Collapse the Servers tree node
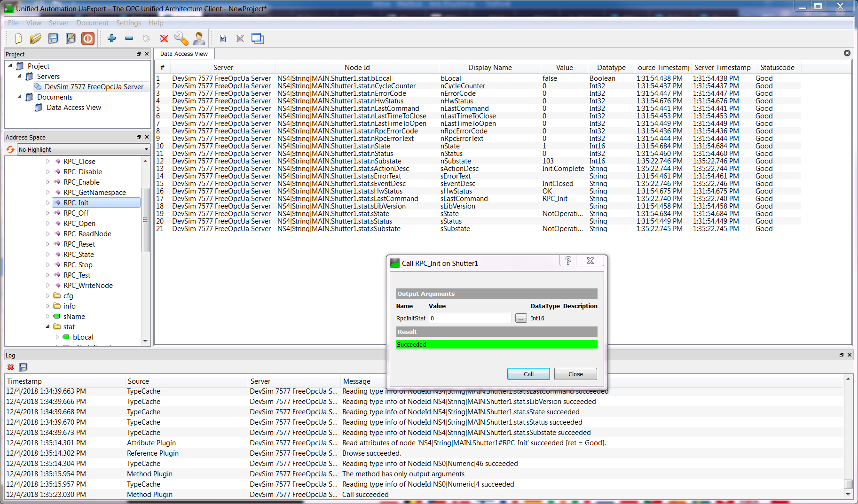 click(20, 76)
